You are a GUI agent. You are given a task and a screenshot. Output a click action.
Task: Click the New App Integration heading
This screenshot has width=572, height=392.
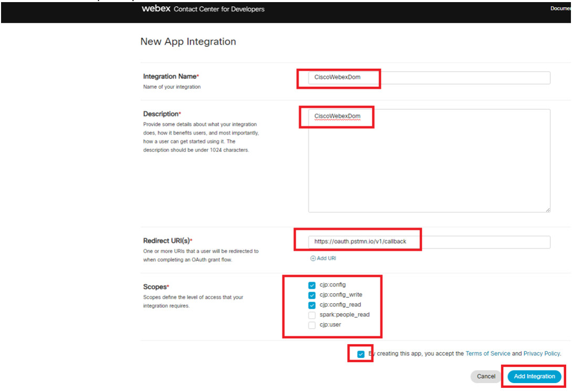(x=188, y=42)
